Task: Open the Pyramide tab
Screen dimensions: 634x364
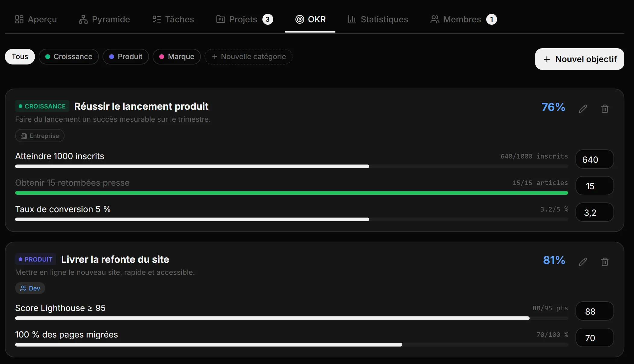Action: pos(104,19)
